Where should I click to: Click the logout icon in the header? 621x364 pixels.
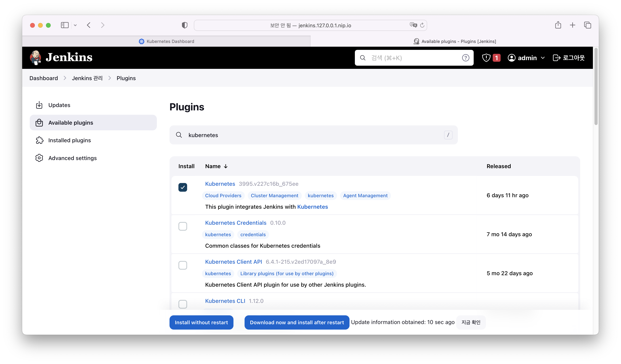tap(557, 58)
